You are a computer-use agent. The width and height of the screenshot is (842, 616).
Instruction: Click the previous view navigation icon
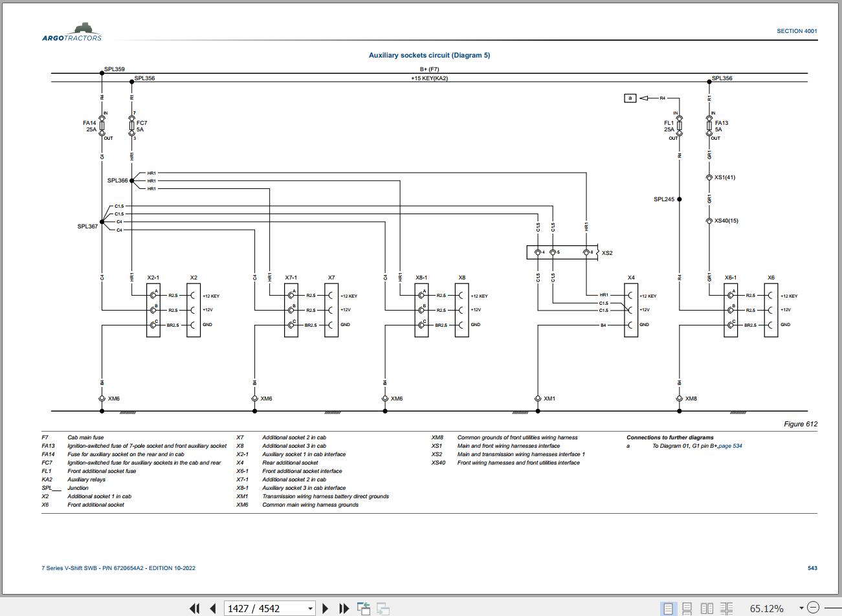pos(364,608)
